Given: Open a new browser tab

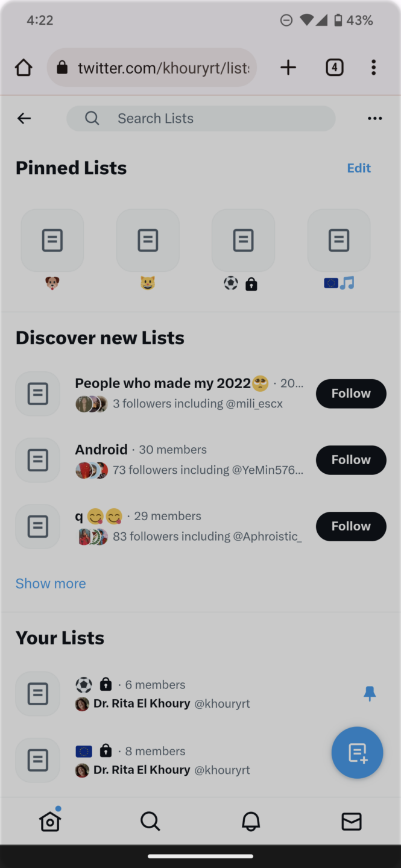Looking at the screenshot, I should (x=288, y=68).
